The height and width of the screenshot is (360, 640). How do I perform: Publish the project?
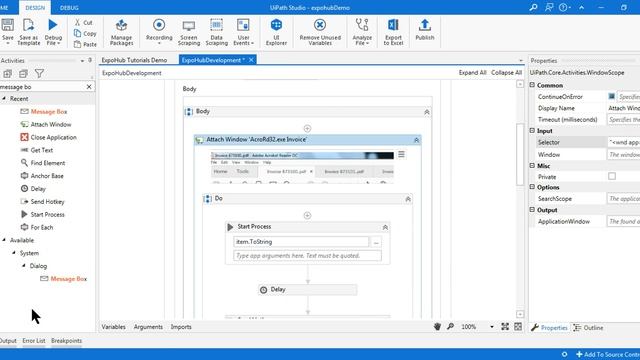[x=424, y=29]
